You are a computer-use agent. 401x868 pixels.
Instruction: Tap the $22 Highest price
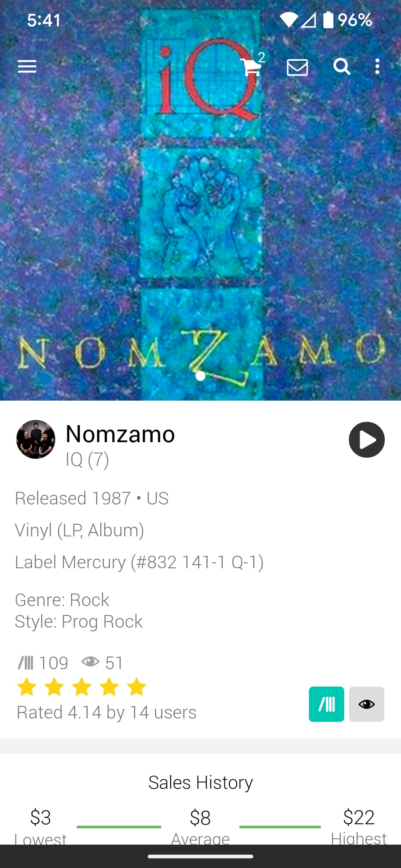click(359, 817)
